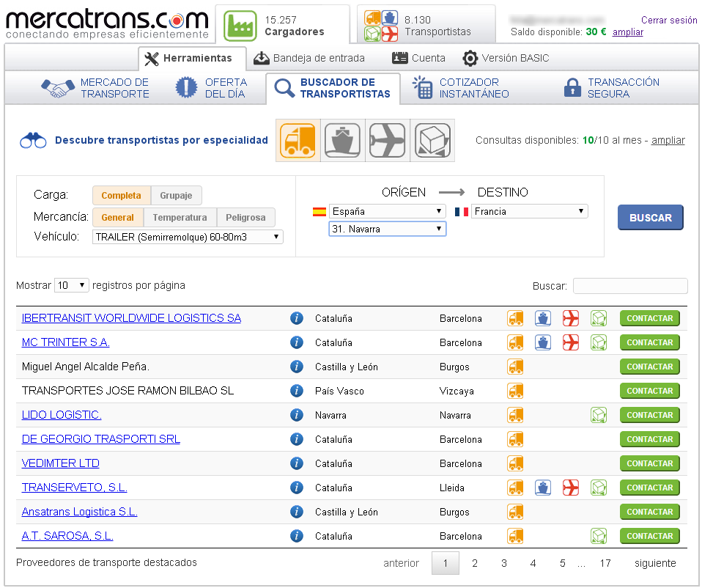
Task: Switch to Herramientas tab
Action: [x=193, y=58]
